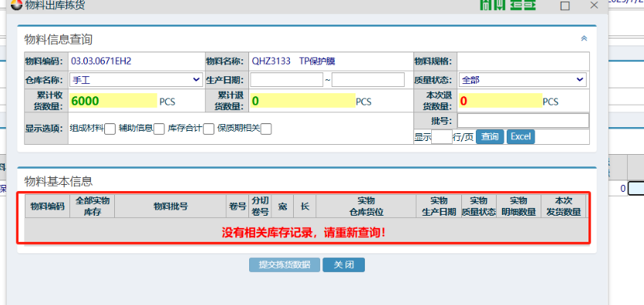Close the dialog with the X icon
This screenshot has height=305, width=644.
pos(594,5)
